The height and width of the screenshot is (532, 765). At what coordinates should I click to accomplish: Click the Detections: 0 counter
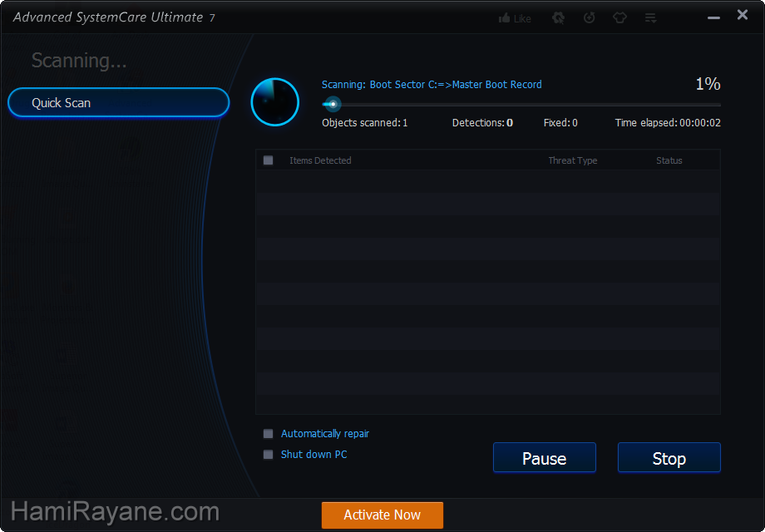click(482, 123)
